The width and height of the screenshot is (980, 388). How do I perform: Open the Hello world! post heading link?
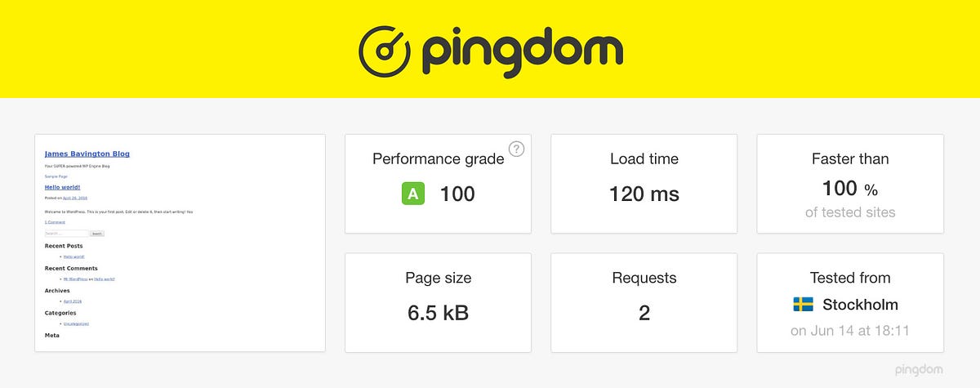click(62, 187)
